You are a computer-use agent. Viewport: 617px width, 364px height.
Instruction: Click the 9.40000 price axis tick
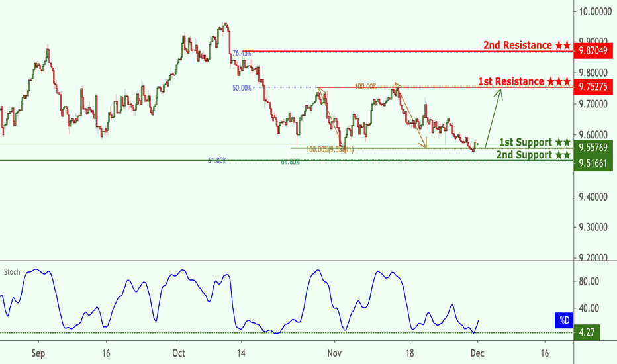coord(593,197)
